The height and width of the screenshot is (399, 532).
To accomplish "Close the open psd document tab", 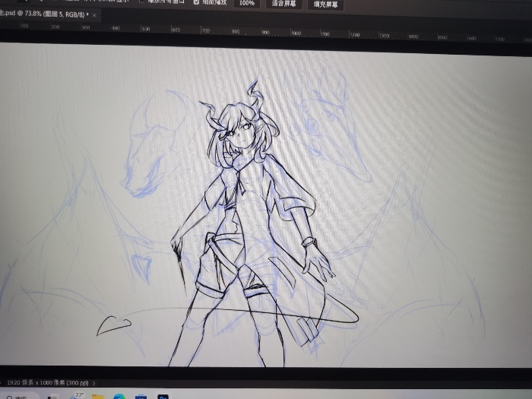I will tap(93, 14).
